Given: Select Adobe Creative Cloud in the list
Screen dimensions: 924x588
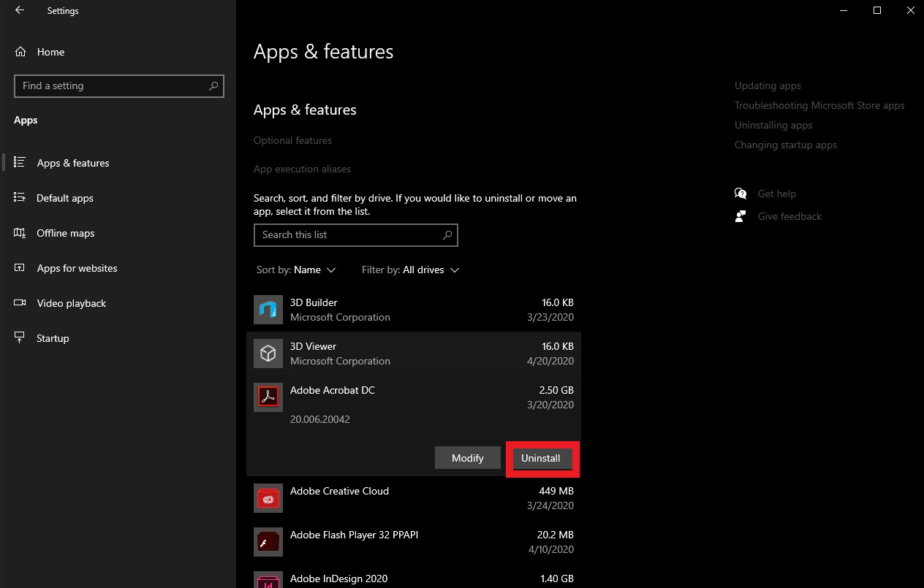Looking at the screenshot, I should [x=414, y=498].
